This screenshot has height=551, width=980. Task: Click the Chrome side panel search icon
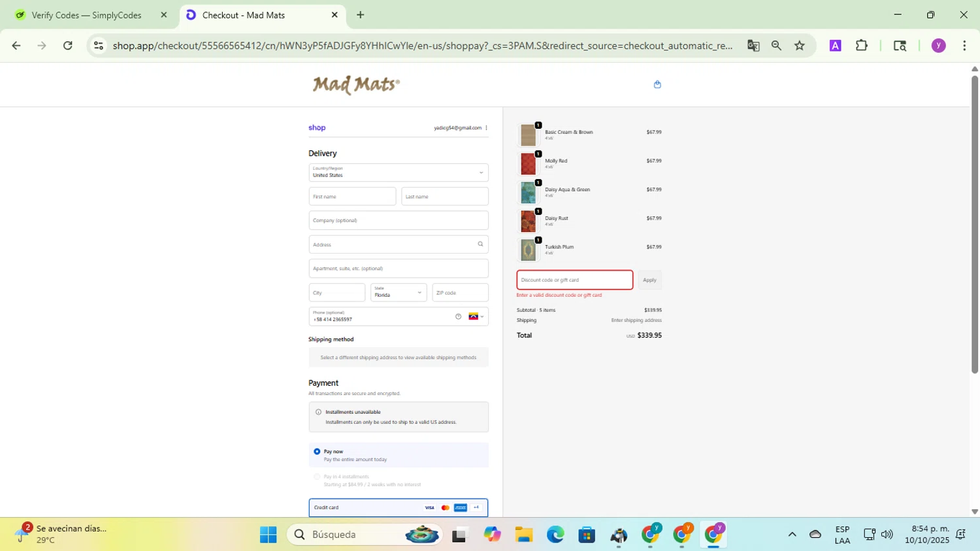click(x=900, y=46)
